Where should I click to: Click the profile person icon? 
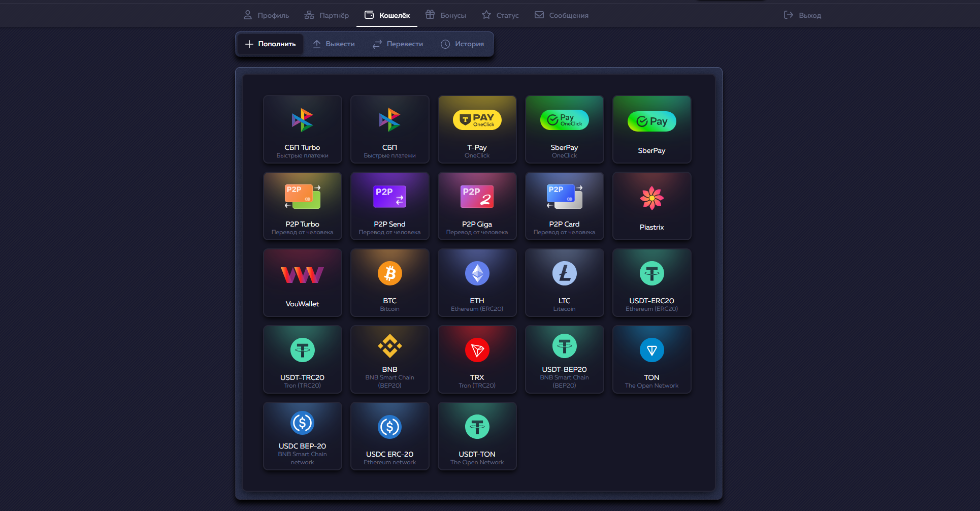[x=248, y=15]
